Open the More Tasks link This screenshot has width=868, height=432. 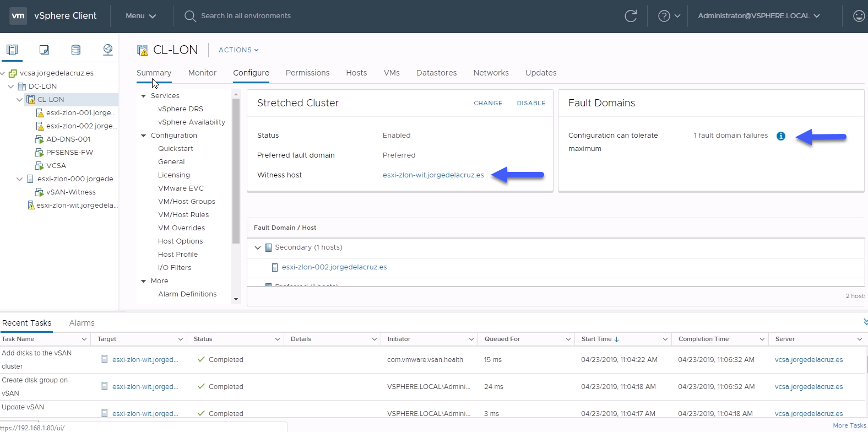[850, 425]
